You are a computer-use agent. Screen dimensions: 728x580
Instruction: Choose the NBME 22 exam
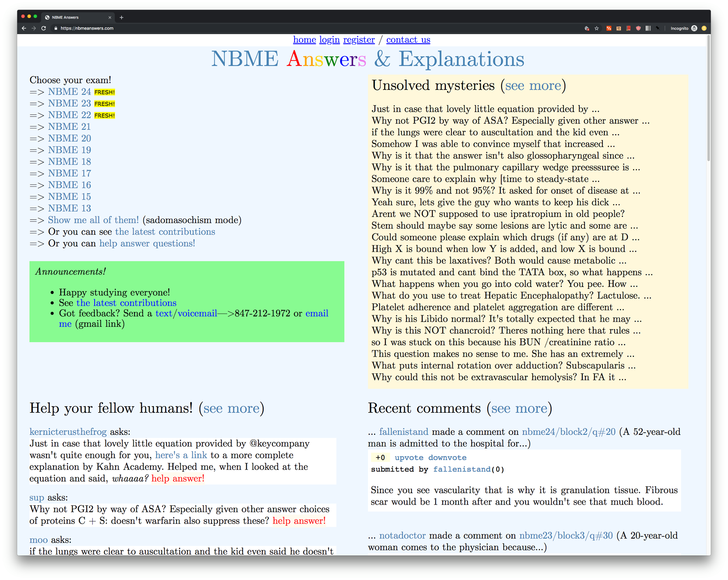pyautogui.click(x=70, y=115)
